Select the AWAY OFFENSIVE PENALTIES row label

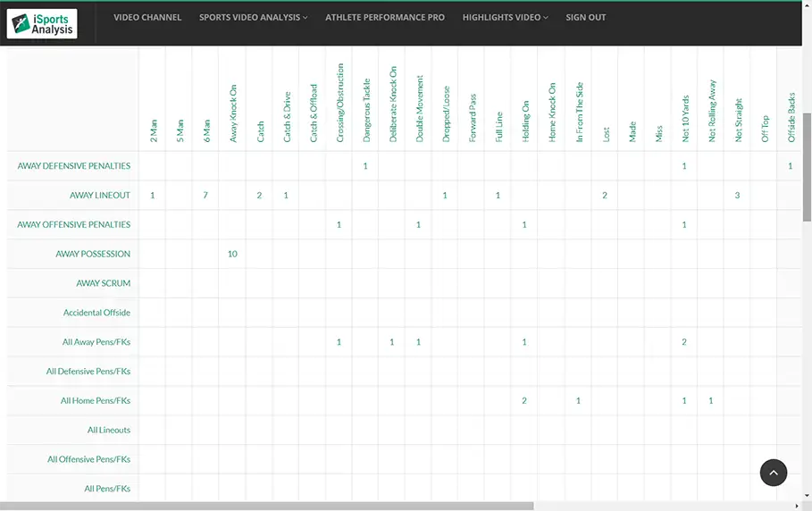pos(73,225)
